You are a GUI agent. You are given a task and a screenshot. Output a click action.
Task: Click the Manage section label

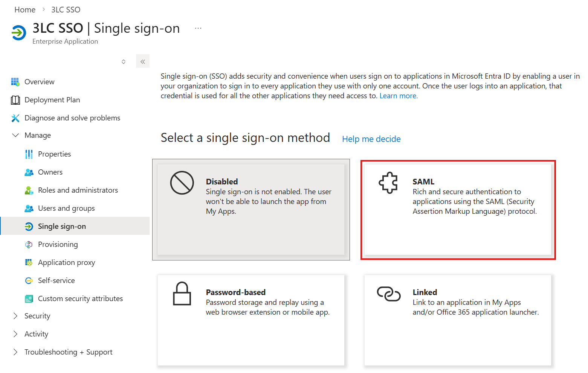pyautogui.click(x=38, y=135)
